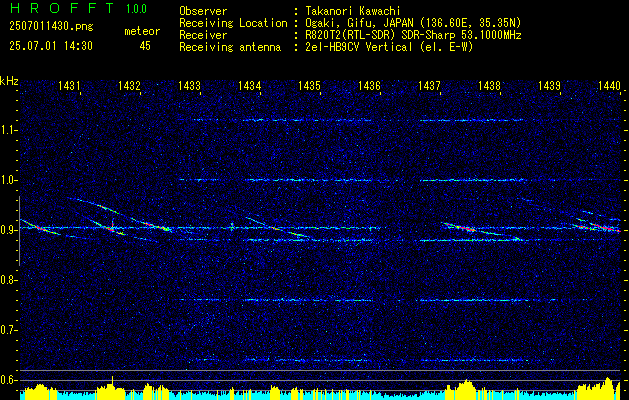This screenshot has width=629, height=400.
Task: Click the kHz axis unit label
Action: [x=9, y=81]
